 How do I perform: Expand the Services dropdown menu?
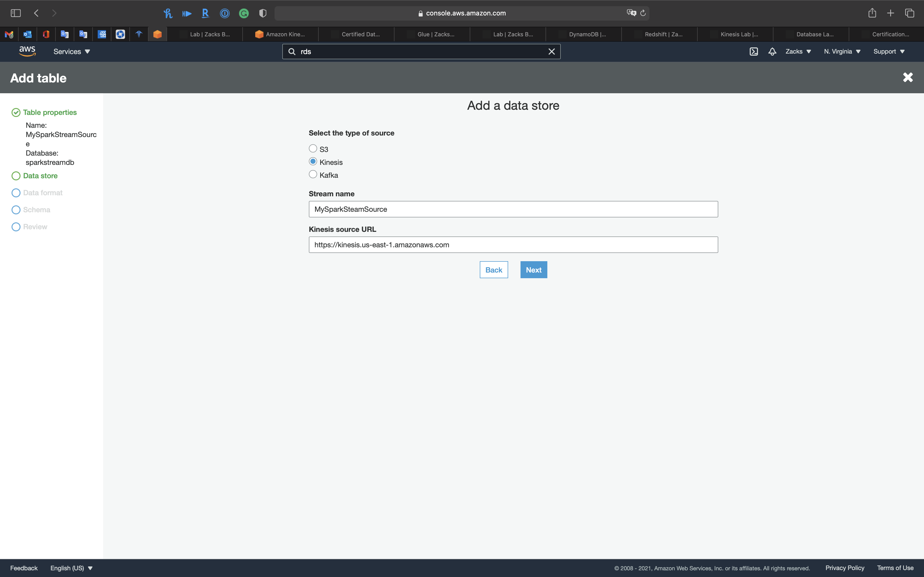pos(71,52)
